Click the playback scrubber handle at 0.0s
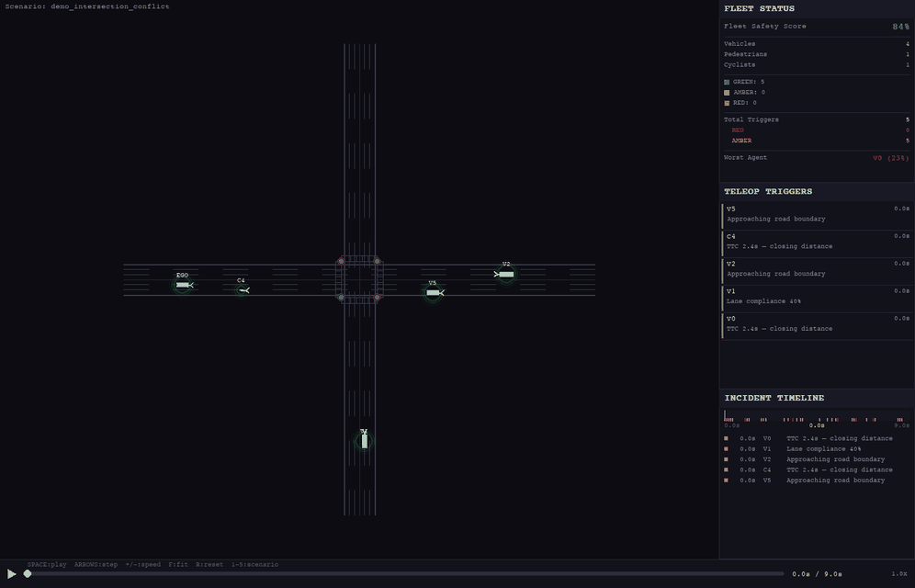915x588 pixels. click(28, 574)
